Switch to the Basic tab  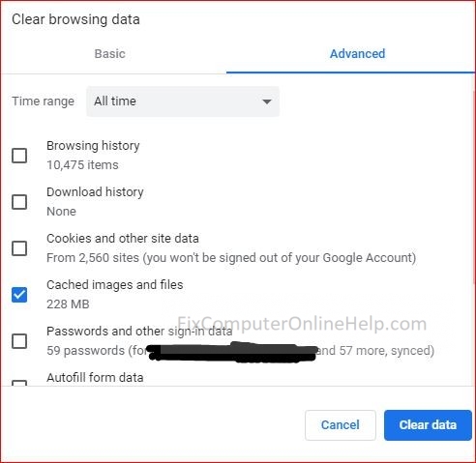109,54
